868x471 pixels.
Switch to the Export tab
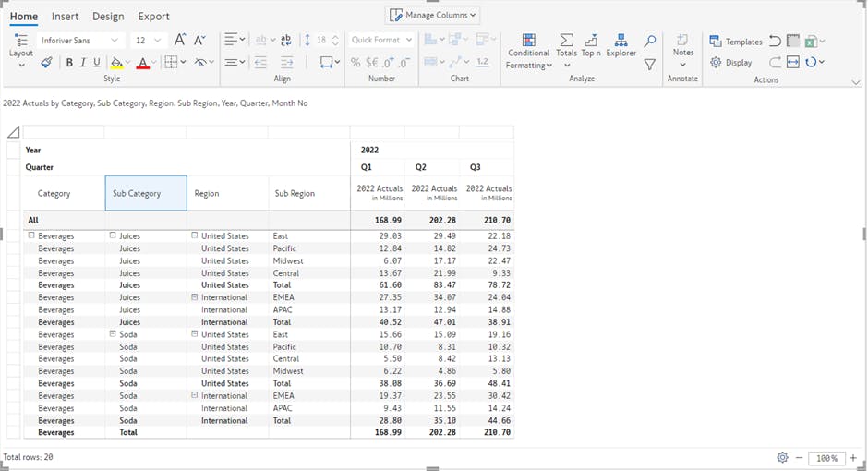click(x=153, y=17)
